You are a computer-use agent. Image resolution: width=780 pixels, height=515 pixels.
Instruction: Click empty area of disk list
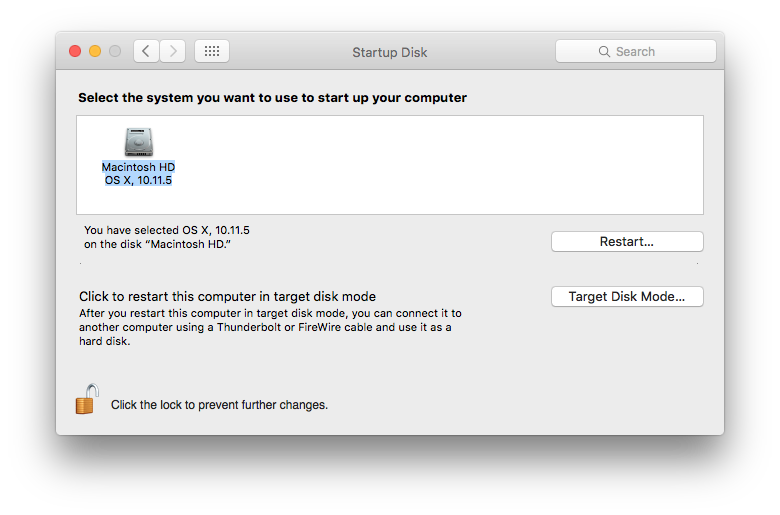pyautogui.click(x=438, y=165)
